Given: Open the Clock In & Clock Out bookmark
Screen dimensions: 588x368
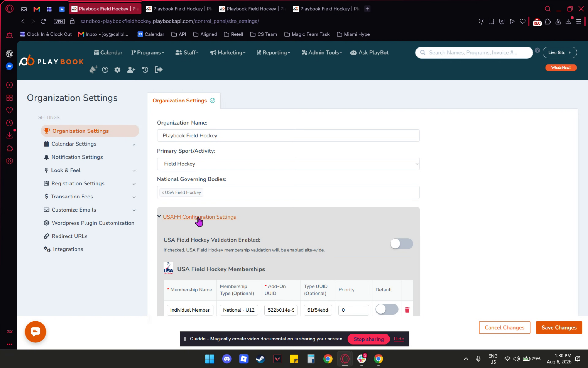Looking at the screenshot, I should [x=46, y=34].
